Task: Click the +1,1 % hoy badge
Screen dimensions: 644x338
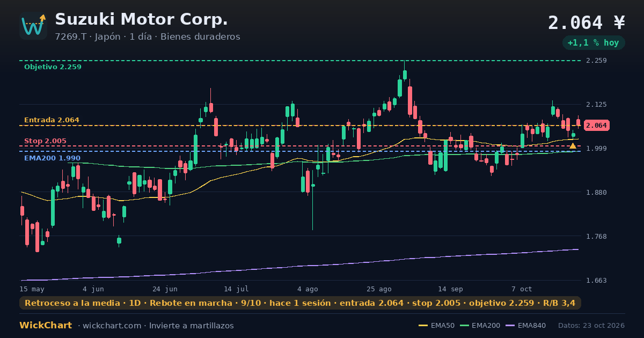Action: pyautogui.click(x=594, y=43)
